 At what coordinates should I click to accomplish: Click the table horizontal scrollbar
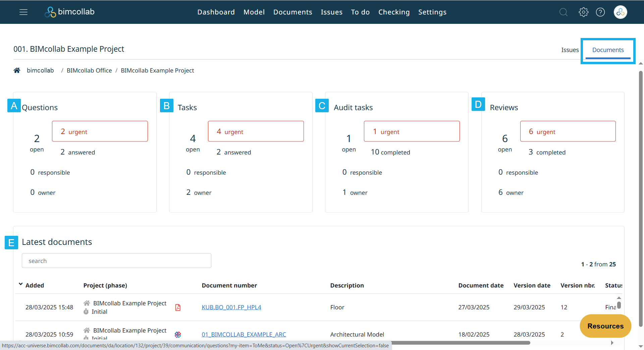(461, 343)
